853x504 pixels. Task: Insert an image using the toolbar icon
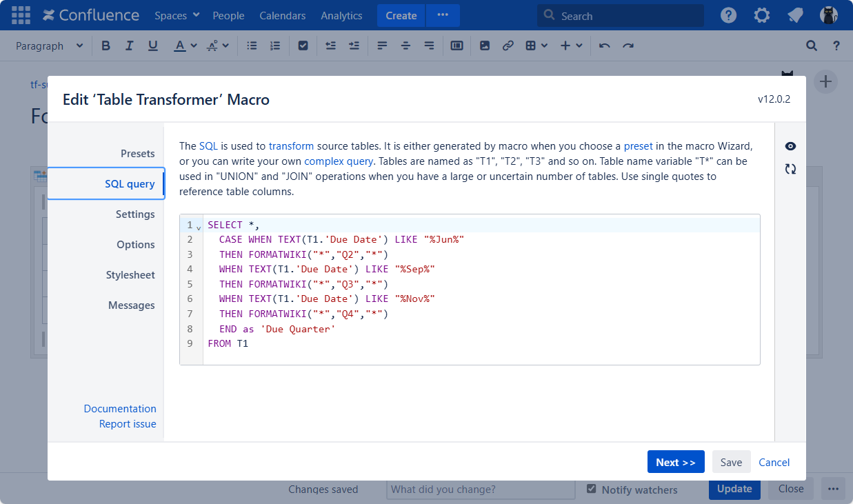(x=485, y=45)
